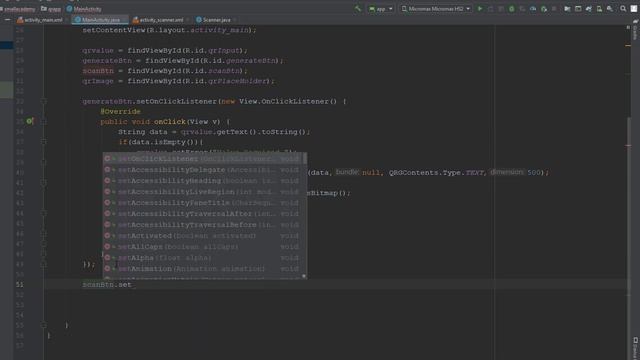Click qrvalue in the findViewById assignment line

(x=98, y=51)
